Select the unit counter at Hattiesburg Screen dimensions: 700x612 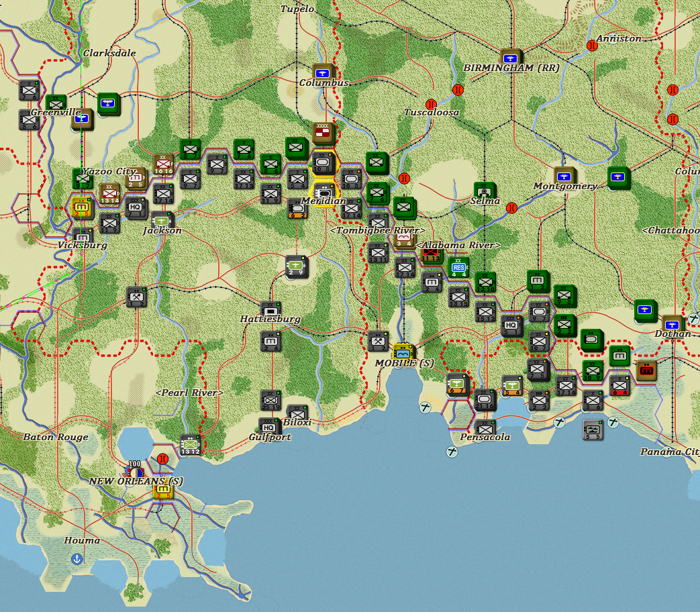[x=270, y=311]
